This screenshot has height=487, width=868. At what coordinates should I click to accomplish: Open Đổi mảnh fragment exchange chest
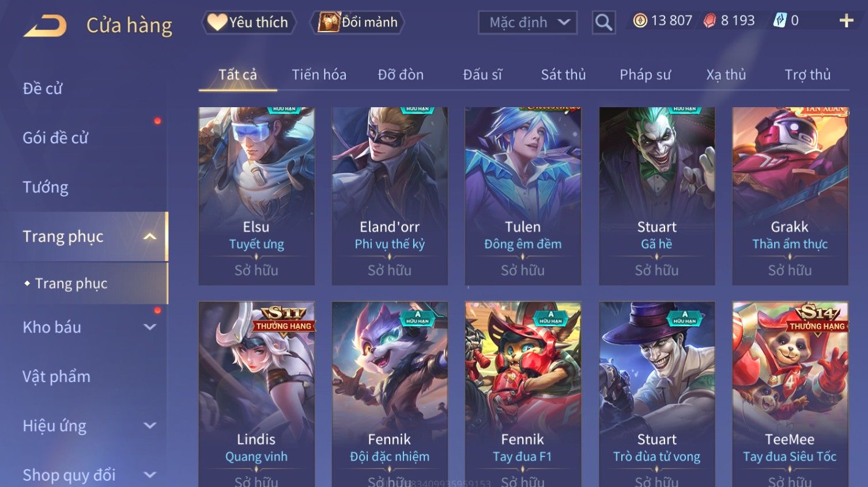(357, 22)
